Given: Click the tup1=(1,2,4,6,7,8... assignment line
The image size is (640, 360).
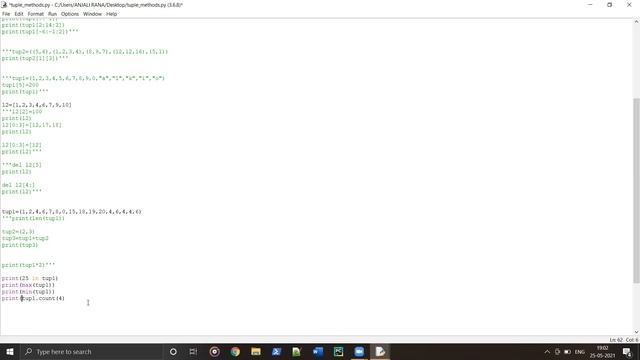Looking at the screenshot, I should tap(71, 211).
